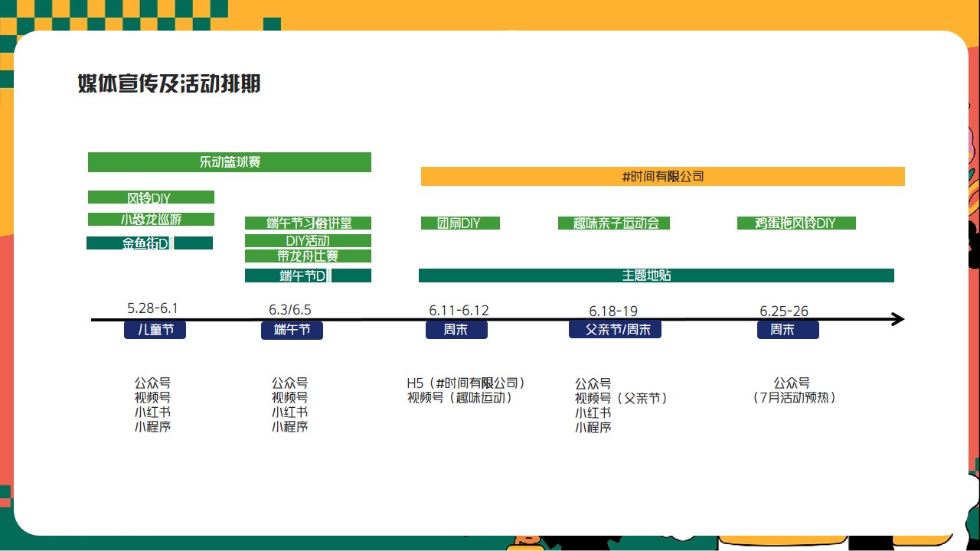980x551 pixels.
Task: Click the 6.11-6.12 date on timeline
Action: click(x=459, y=311)
